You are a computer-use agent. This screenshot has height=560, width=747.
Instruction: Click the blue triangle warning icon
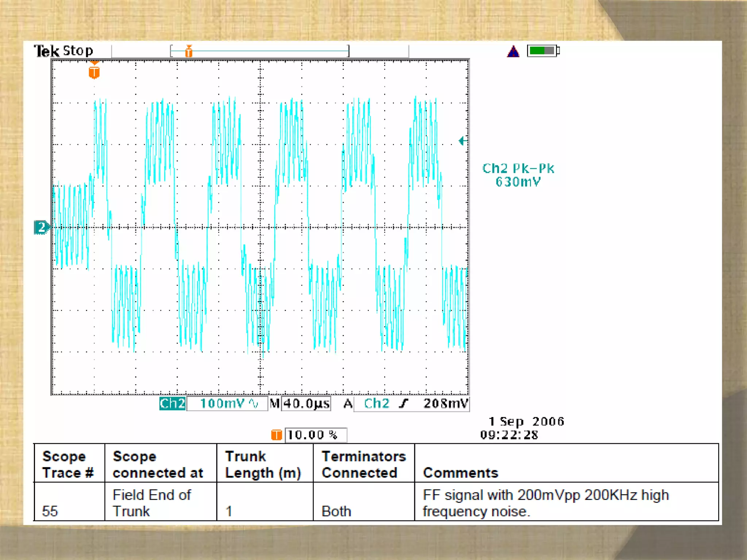[x=513, y=52]
